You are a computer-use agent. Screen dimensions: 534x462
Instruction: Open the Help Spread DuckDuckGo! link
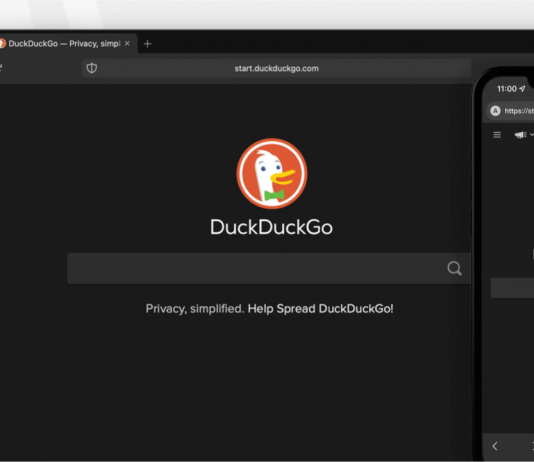320,309
